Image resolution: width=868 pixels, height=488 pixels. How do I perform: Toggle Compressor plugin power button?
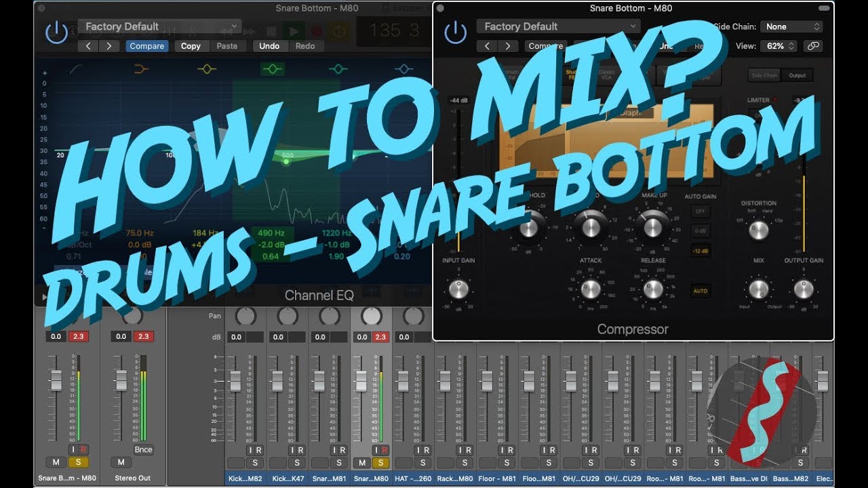(455, 32)
